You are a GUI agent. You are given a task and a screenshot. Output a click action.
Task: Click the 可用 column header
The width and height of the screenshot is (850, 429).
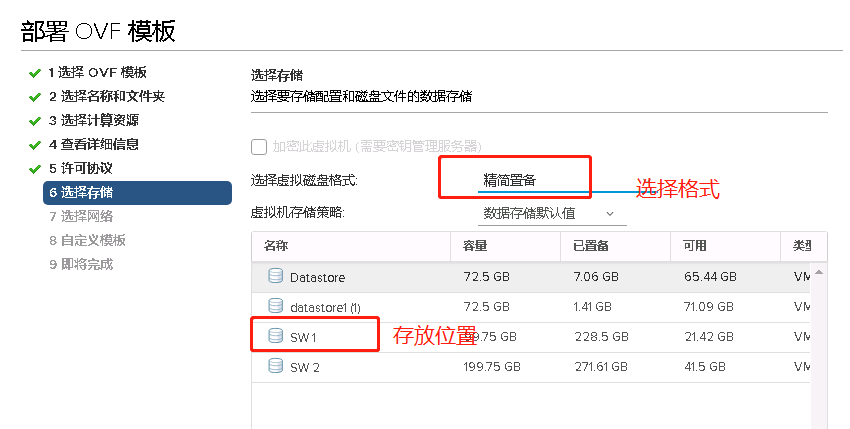coord(695,246)
